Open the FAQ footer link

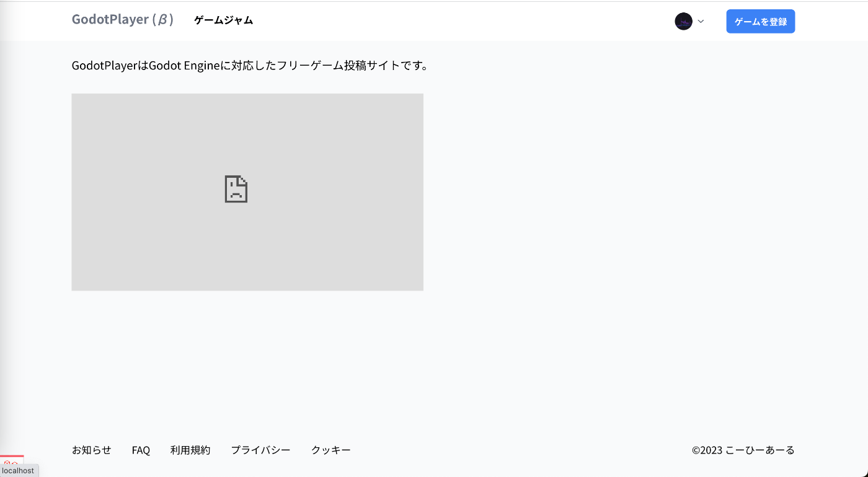pos(141,450)
